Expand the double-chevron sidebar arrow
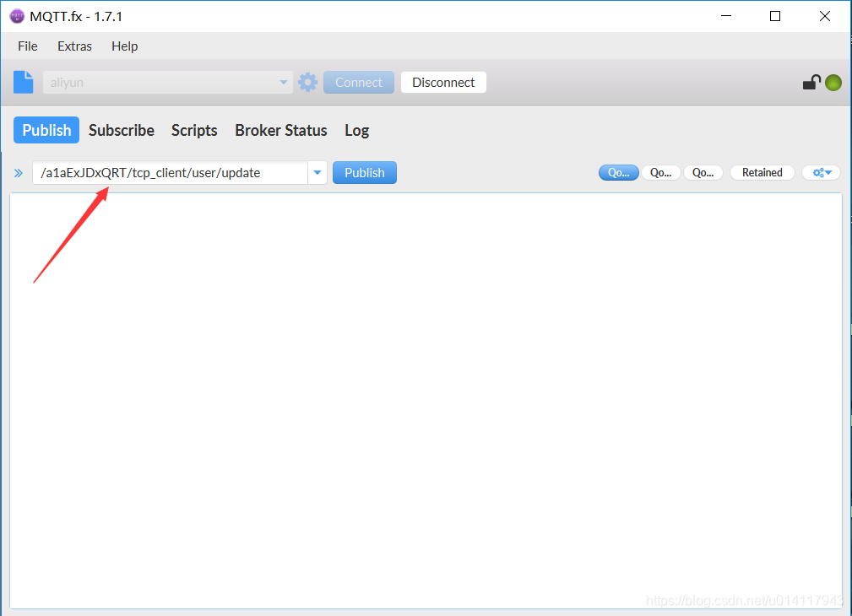 pyautogui.click(x=19, y=173)
